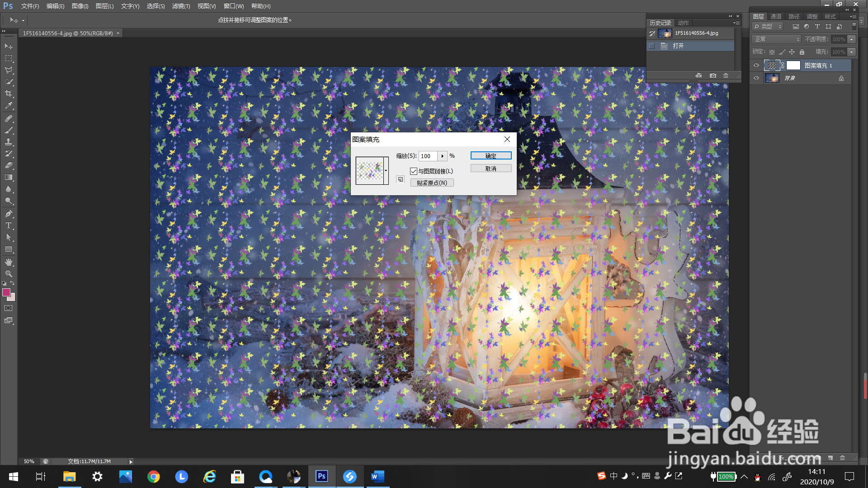Switch to the Channels tab
The height and width of the screenshot is (488, 868).
776,16
